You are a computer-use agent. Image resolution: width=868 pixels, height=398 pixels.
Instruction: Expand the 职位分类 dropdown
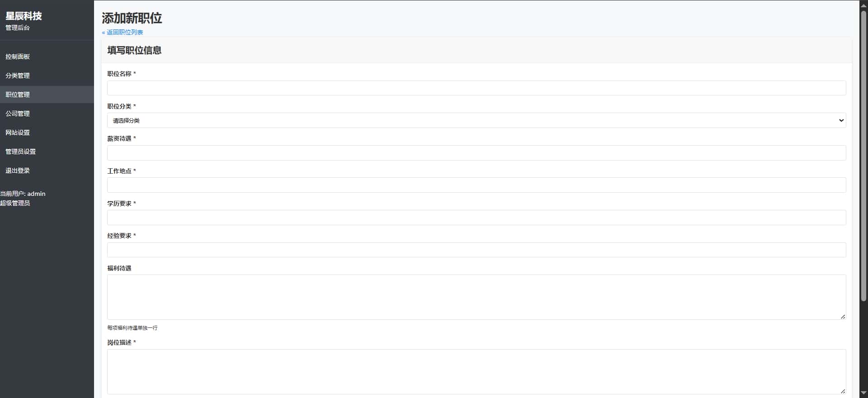tap(476, 120)
